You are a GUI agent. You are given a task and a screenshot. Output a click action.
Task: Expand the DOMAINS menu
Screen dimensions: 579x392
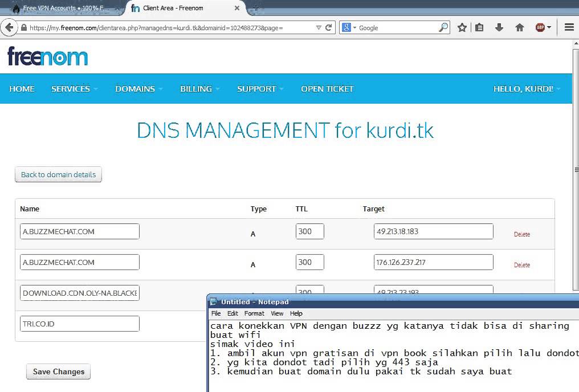tap(138, 89)
